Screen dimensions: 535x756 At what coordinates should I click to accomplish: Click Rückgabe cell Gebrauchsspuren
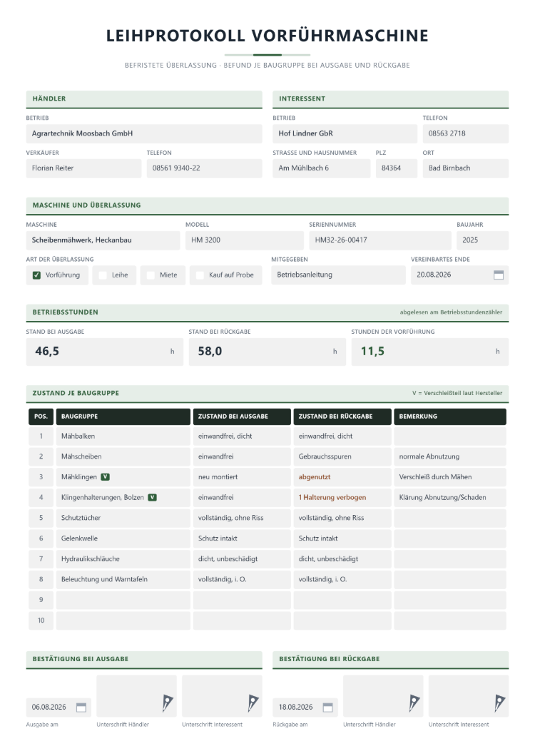pos(342,456)
